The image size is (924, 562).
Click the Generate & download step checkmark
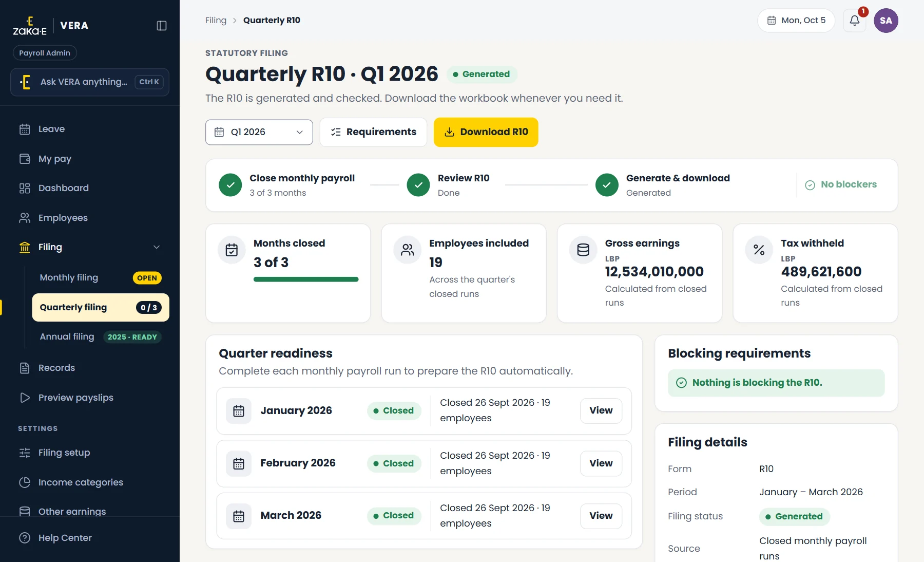coord(607,185)
